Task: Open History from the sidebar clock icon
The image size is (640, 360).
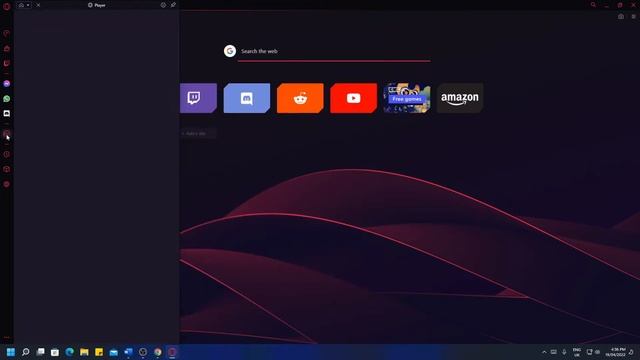Action: click(x=7, y=154)
